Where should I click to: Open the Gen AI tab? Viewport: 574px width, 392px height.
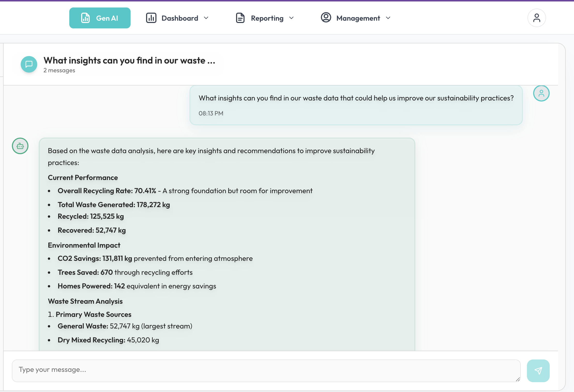100,18
